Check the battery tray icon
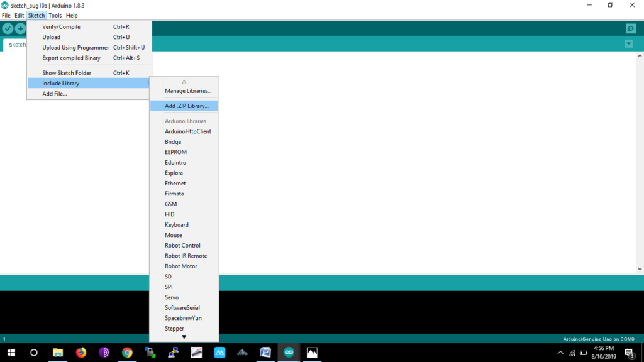Screen dimensions: 644x362 click(583, 353)
